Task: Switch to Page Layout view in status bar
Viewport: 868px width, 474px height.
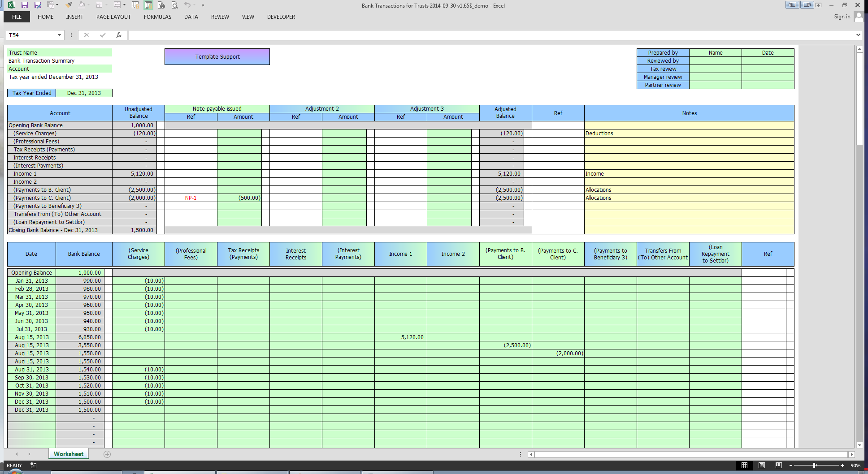Action: tap(761, 465)
